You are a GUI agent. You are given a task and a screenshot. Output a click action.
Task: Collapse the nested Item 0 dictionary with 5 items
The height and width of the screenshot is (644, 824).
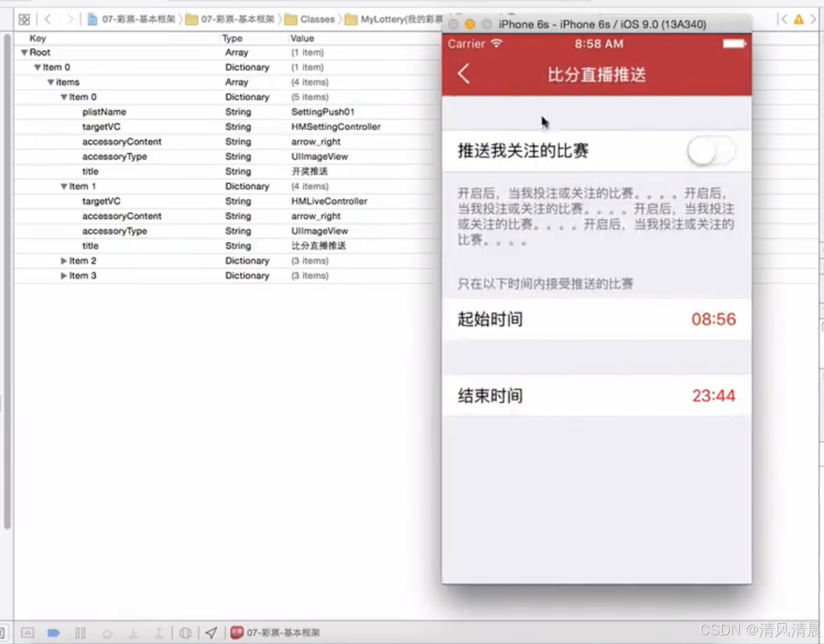click(64, 97)
